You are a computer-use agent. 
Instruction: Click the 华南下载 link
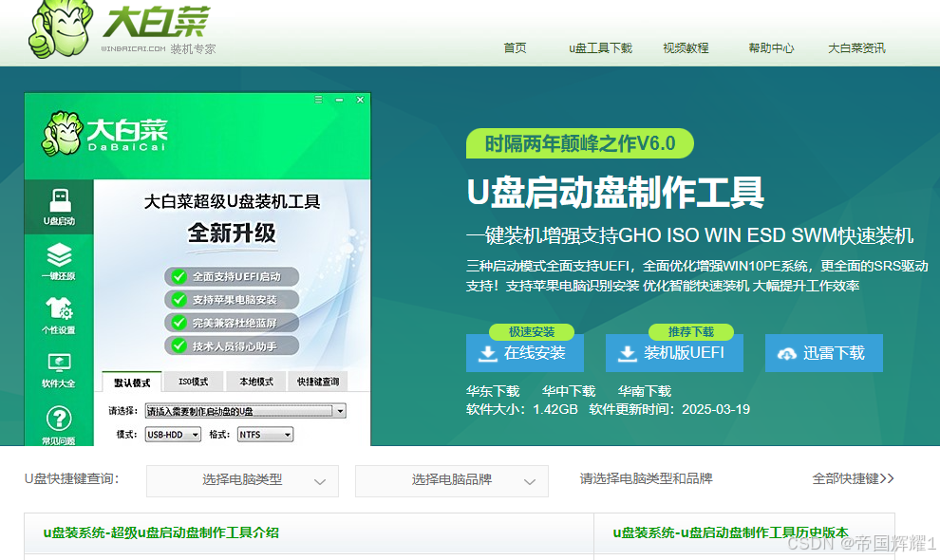tap(645, 391)
